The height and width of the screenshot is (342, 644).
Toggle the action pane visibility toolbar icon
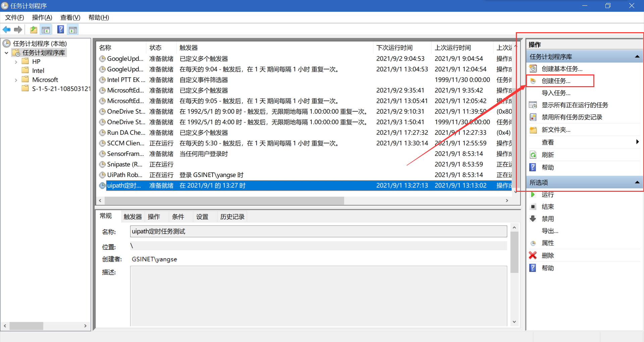pyautogui.click(x=73, y=29)
